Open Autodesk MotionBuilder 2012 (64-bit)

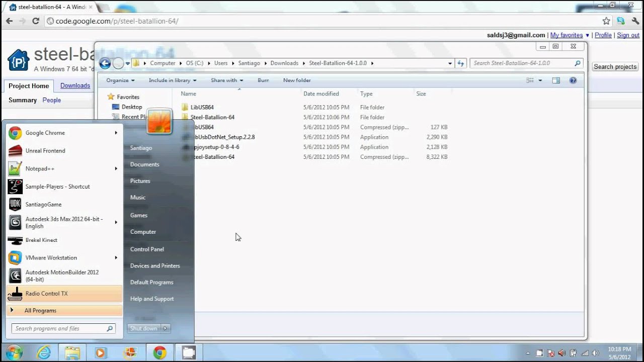(x=64, y=276)
